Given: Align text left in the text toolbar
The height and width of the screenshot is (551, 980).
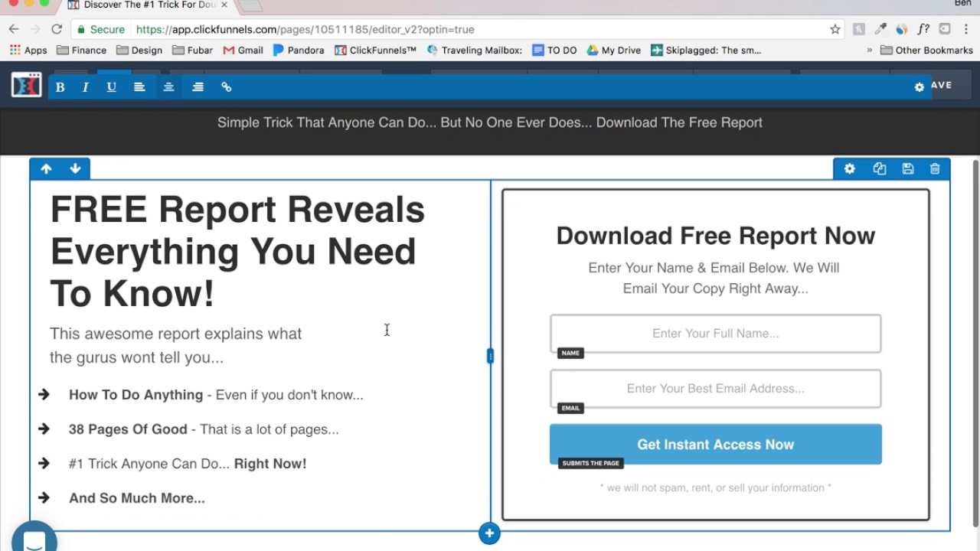Looking at the screenshot, I should point(139,87).
